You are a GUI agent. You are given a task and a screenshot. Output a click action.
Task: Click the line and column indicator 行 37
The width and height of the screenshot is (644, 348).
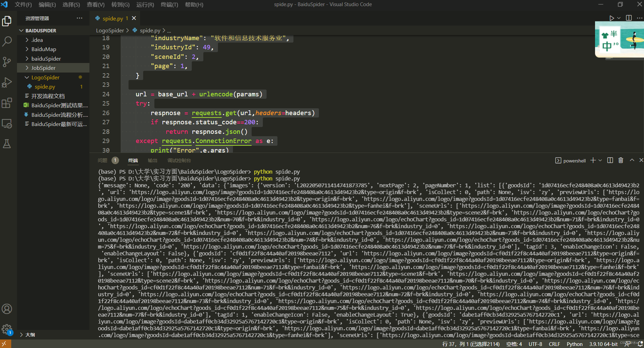471,344
